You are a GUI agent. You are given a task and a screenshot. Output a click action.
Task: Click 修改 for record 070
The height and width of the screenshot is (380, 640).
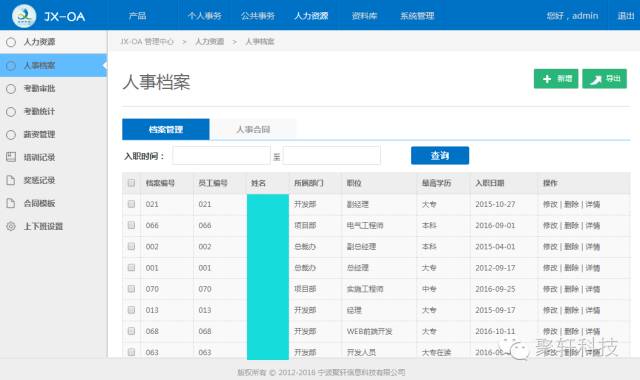pyautogui.click(x=550, y=289)
